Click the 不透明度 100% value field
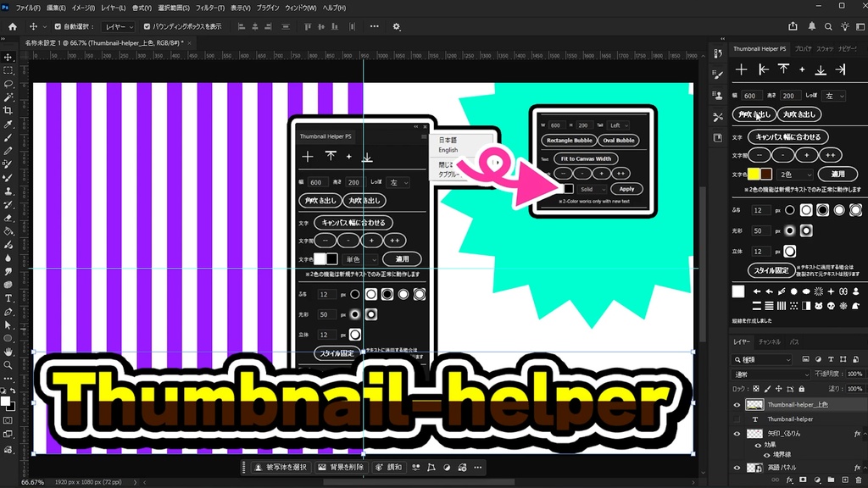 (x=854, y=373)
